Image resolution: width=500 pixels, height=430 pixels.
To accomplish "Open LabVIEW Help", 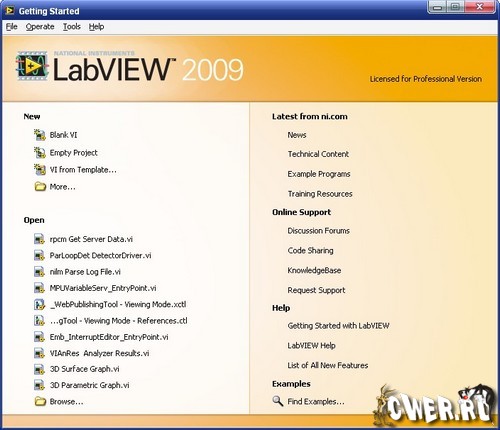I will (311, 346).
